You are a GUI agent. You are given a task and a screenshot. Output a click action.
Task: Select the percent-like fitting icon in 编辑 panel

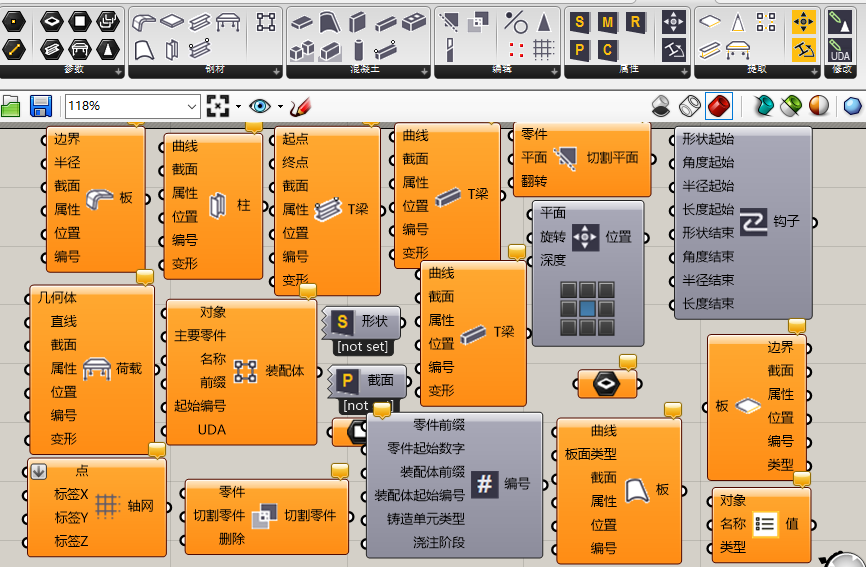click(516, 23)
